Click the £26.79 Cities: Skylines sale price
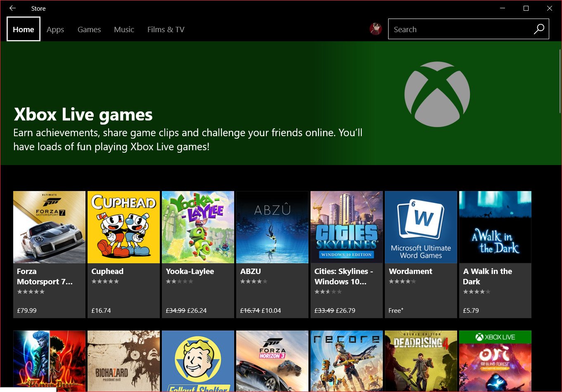The height and width of the screenshot is (392, 562). tap(346, 310)
